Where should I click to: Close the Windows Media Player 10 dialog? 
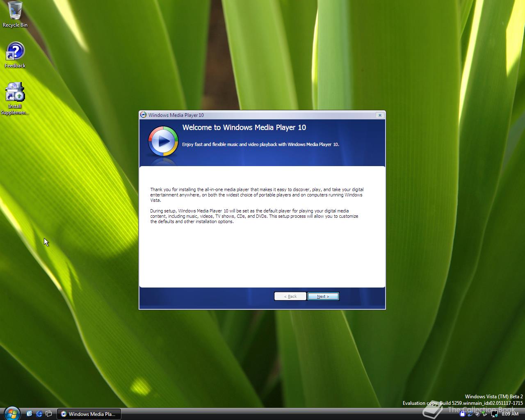coord(380,115)
